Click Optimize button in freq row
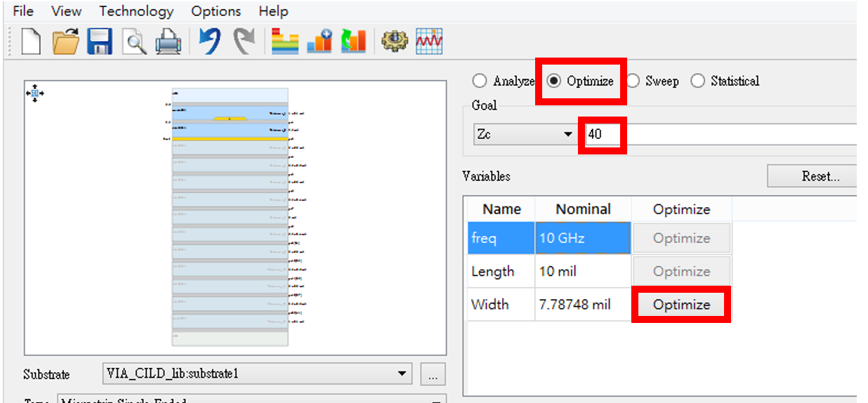This screenshot has width=868, height=403. (x=681, y=238)
